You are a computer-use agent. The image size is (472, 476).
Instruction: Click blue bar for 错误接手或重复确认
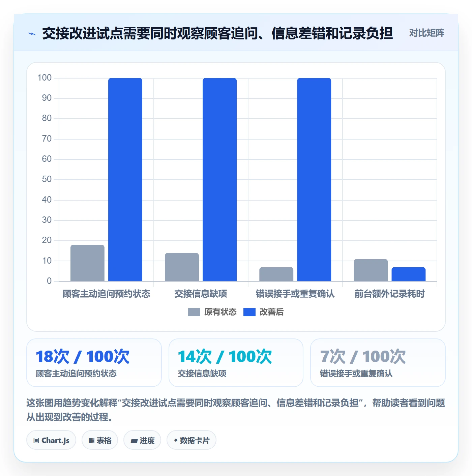[x=314, y=180]
